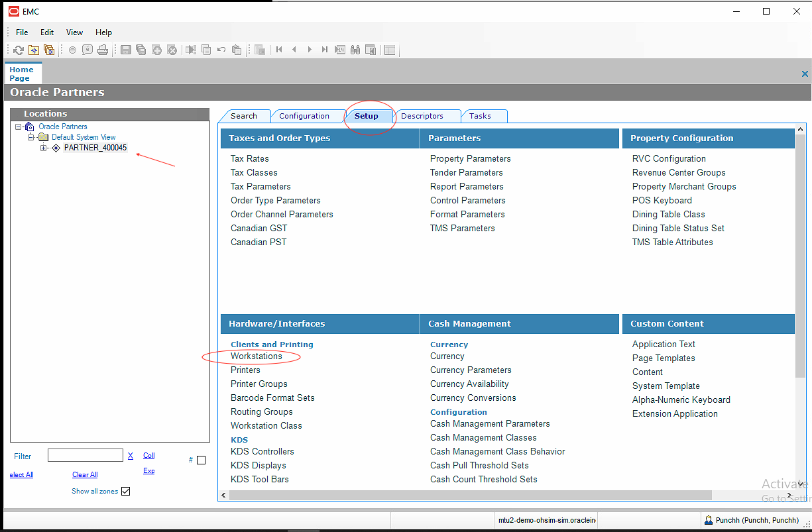Open the View menu
This screenshot has height=532, width=812.
(75, 32)
